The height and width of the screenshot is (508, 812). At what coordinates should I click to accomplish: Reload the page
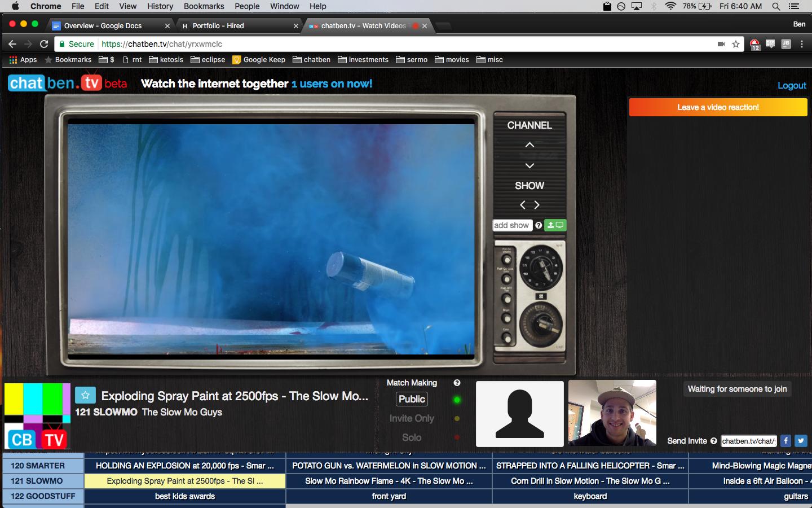44,44
